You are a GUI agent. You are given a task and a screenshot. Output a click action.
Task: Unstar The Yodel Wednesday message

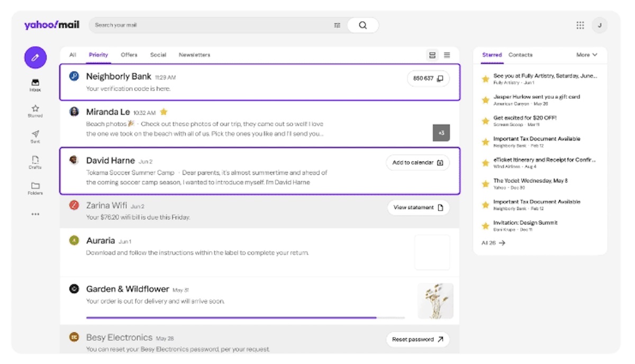(485, 184)
